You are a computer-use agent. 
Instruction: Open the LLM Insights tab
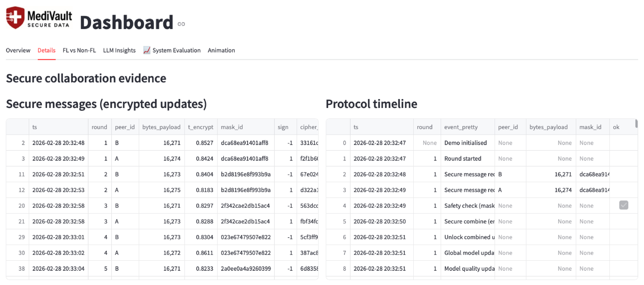coord(119,50)
